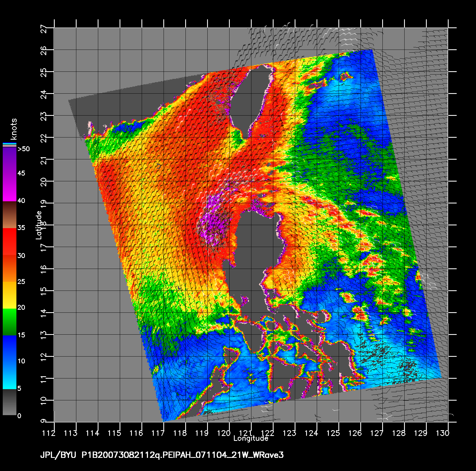Click the 'Latitude' axis title

coord(39,225)
